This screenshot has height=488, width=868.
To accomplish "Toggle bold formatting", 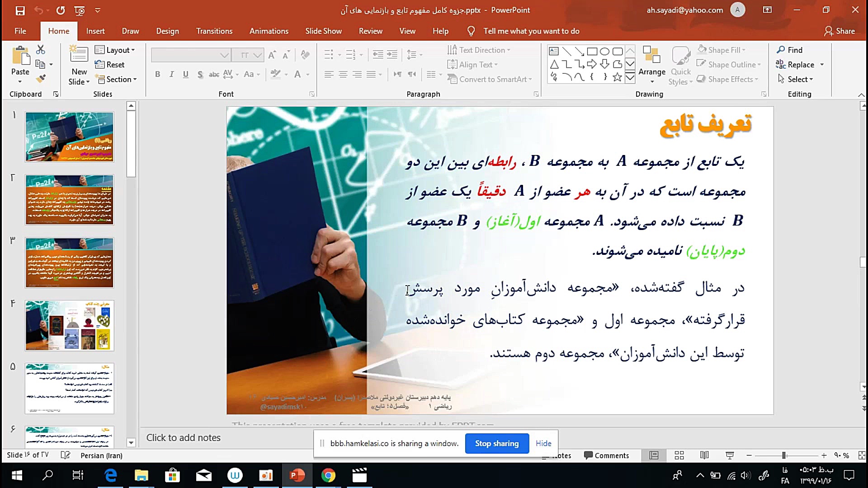I will coord(157,75).
